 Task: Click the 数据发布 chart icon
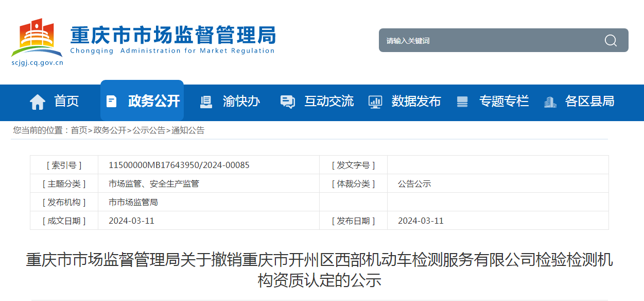point(375,102)
